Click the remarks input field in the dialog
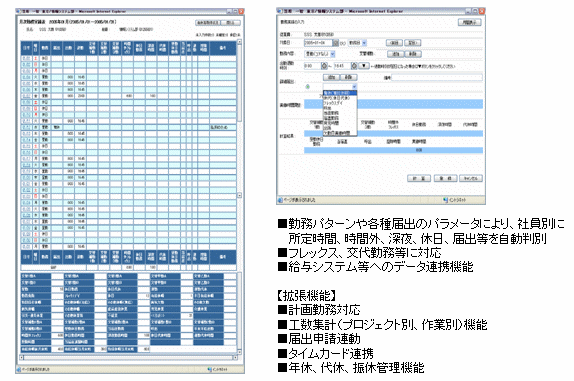The image size is (574, 381). click(437, 78)
